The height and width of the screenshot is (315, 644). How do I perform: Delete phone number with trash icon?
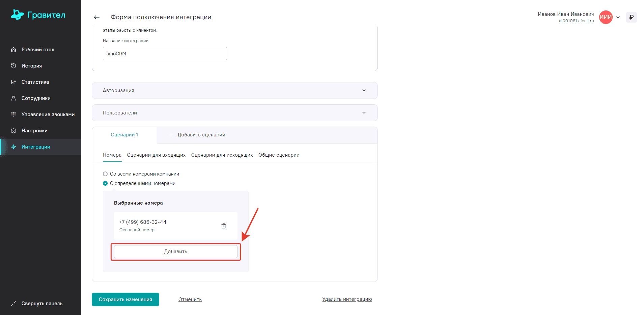coord(223,226)
